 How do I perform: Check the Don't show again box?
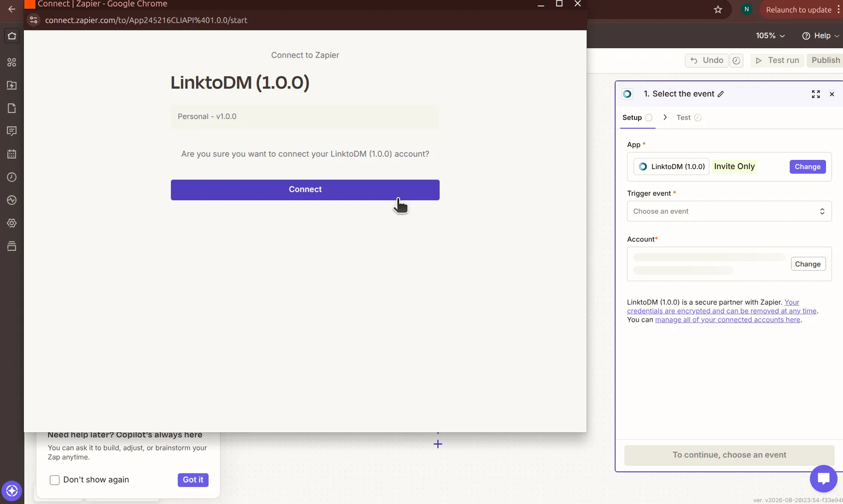55,480
